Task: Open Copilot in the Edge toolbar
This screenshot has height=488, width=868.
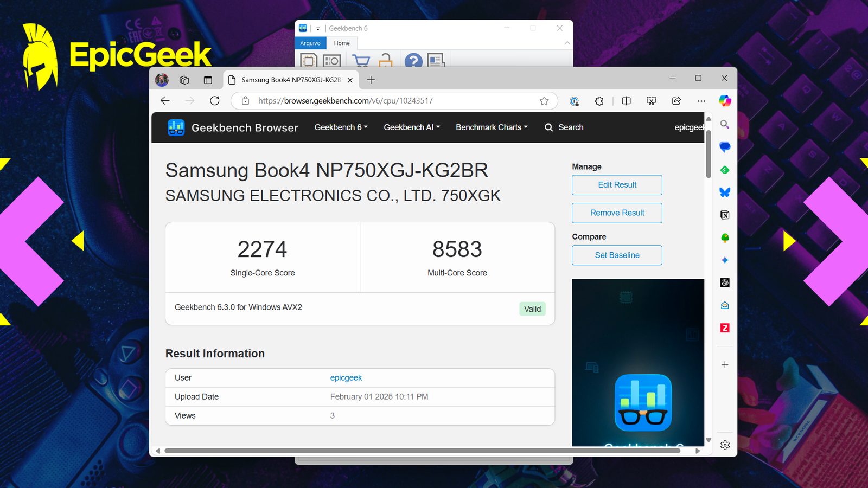Action: tap(725, 101)
